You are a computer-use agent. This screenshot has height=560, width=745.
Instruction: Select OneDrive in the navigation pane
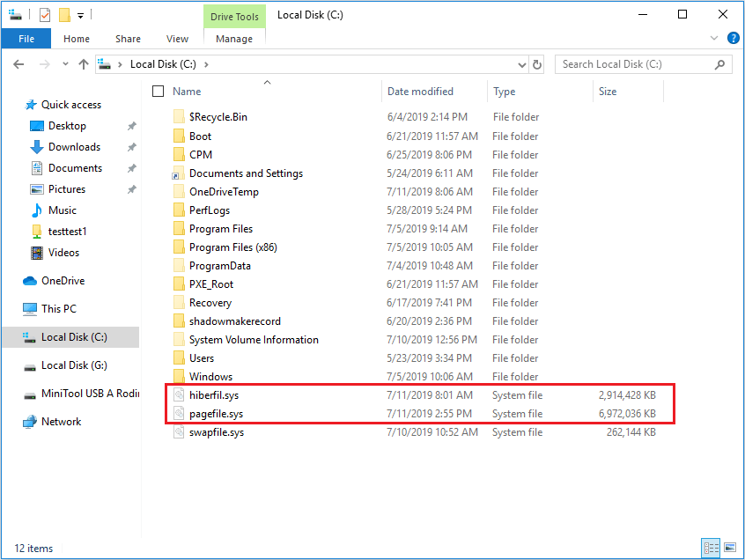click(63, 281)
